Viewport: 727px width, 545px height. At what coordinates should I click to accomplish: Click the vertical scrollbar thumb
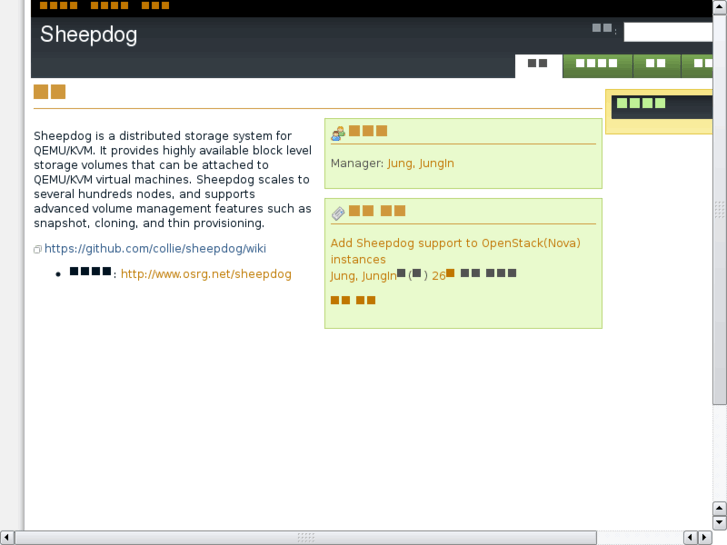pyautogui.click(x=719, y=210)
